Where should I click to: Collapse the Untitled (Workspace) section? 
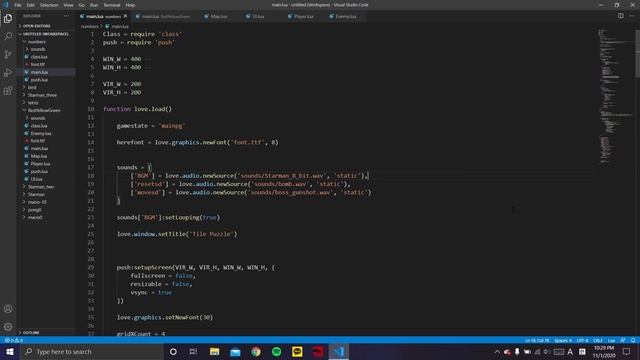45,34
